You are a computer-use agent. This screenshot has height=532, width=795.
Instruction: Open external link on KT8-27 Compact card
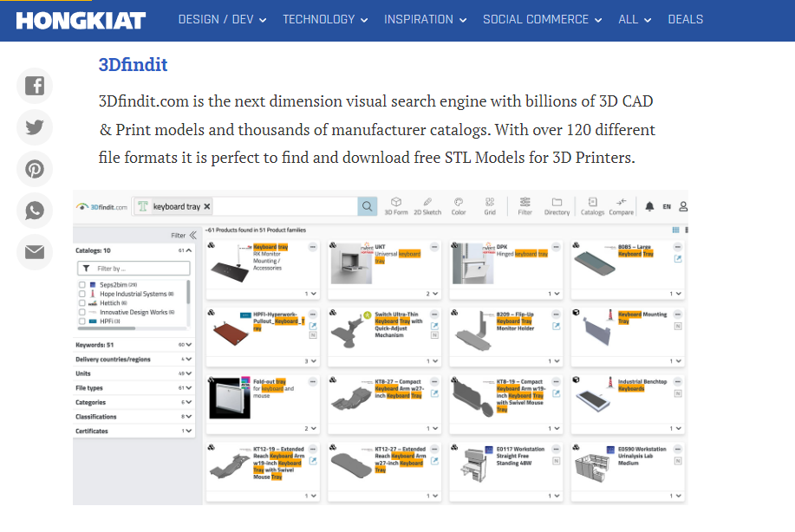click(x=434, y=393)
